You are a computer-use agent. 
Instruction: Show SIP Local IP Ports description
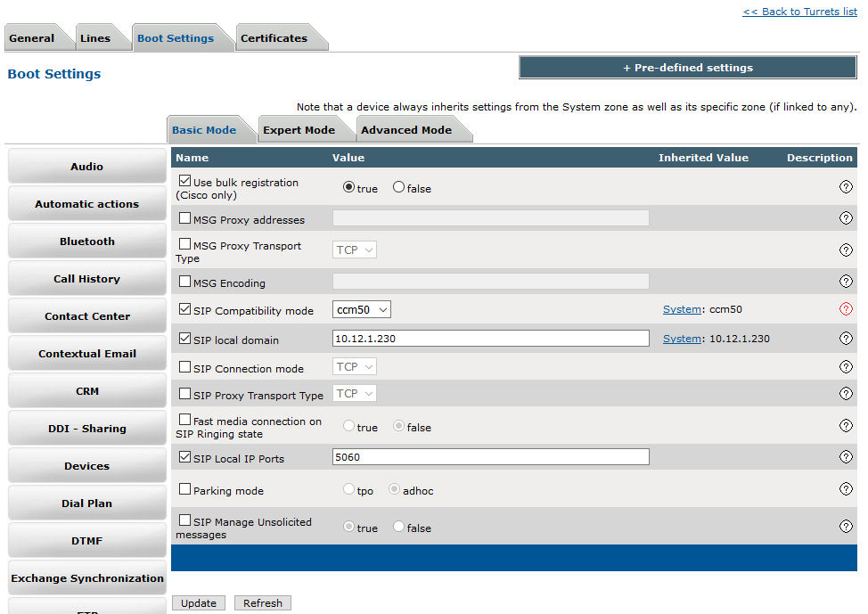tap(846, 457)
